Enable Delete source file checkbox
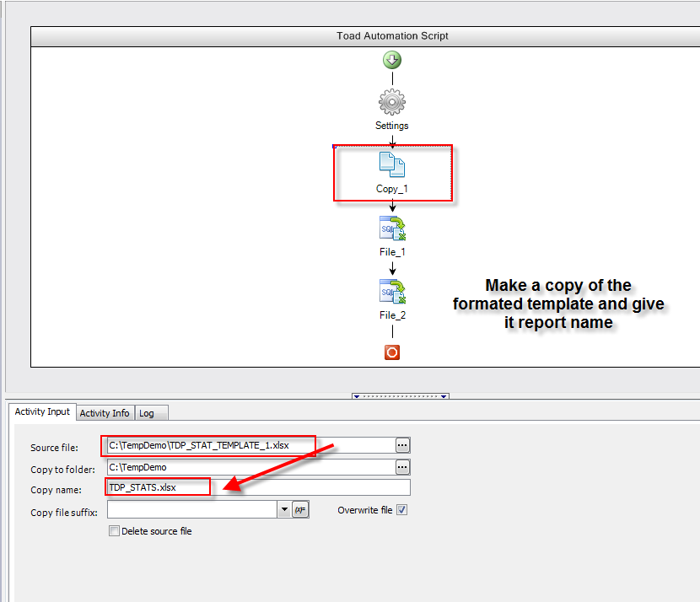 115,530
